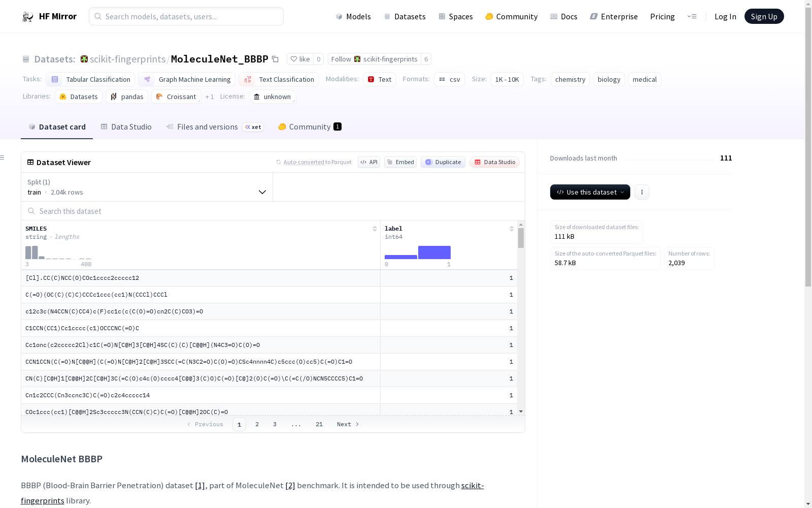Viewport: 812px width, 508px height.
Task: Click the heart like button
Action: pos(300,59)
